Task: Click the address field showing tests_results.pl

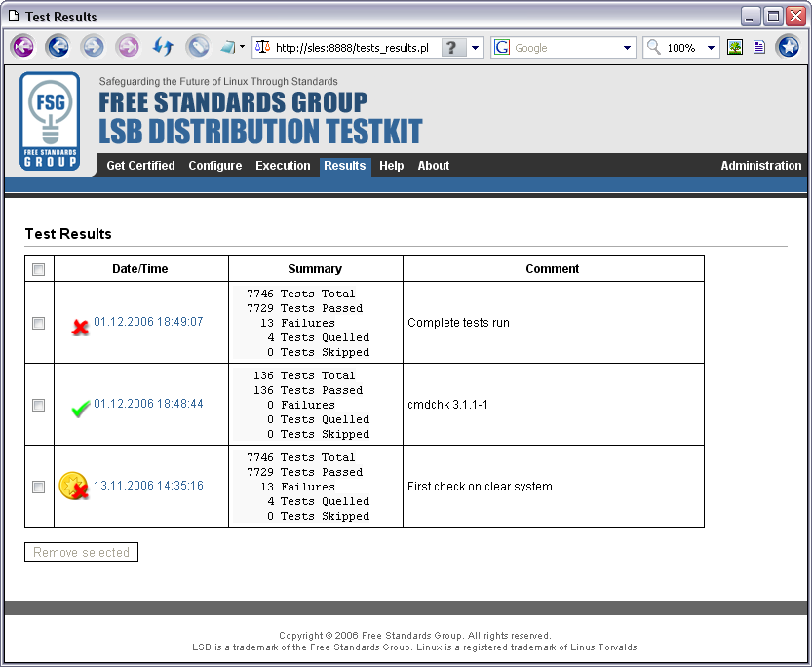Action: pyautogui.click(x=352, y=48)
